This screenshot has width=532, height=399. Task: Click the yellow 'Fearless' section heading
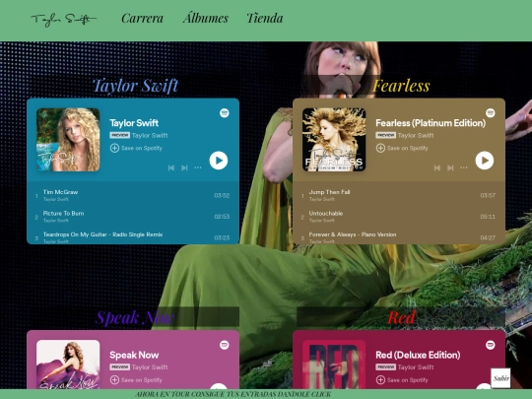tap(401, 86)
